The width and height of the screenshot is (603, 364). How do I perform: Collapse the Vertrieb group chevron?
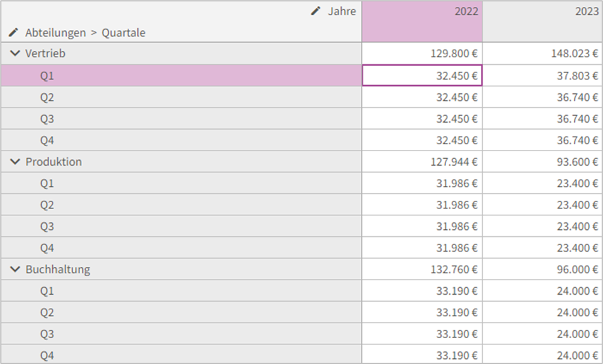15,53
